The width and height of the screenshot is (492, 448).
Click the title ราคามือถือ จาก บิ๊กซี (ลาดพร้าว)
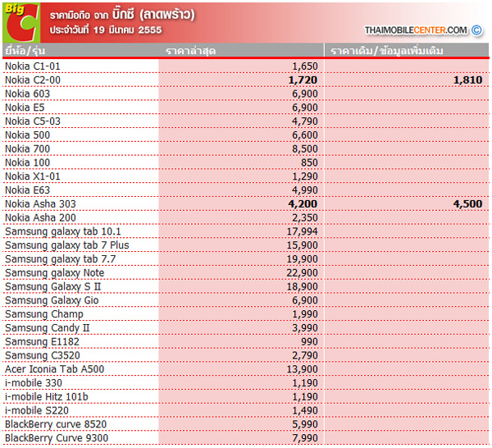pyautogui.click(x=122, y=15)
